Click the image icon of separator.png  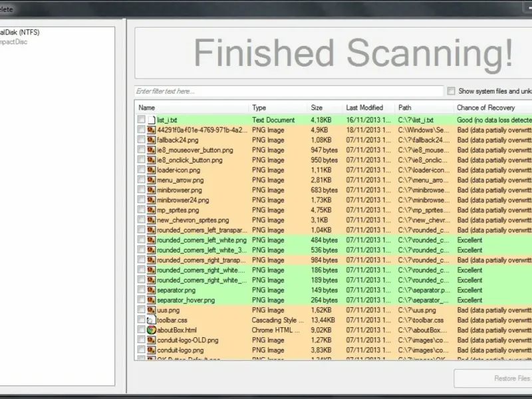coord(152,290)
